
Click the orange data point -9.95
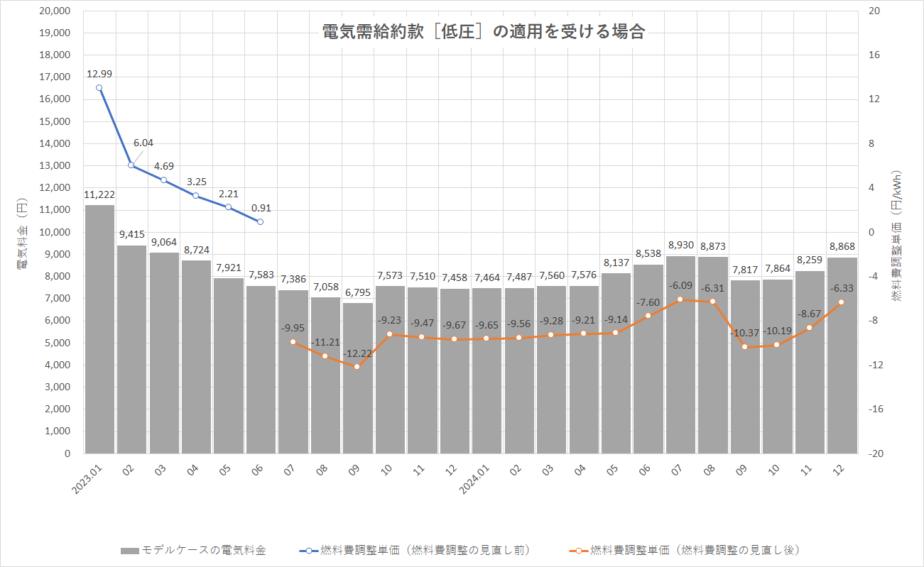[x=293, y=341]
